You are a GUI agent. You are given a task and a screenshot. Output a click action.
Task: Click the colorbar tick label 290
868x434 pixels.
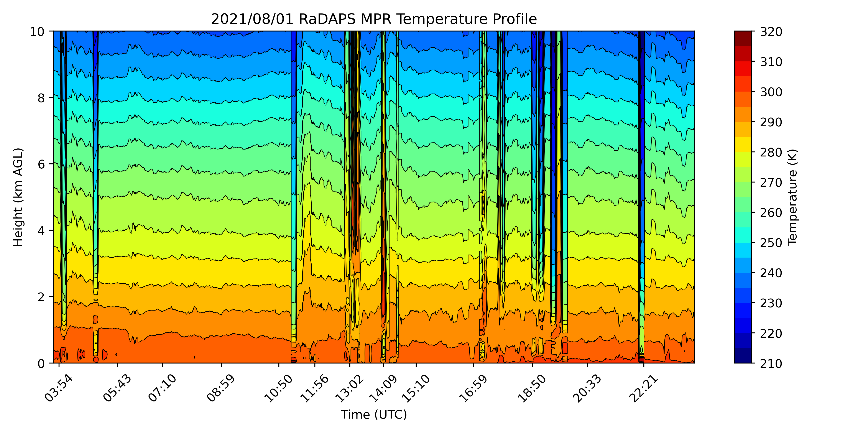[x=771, y=122]
